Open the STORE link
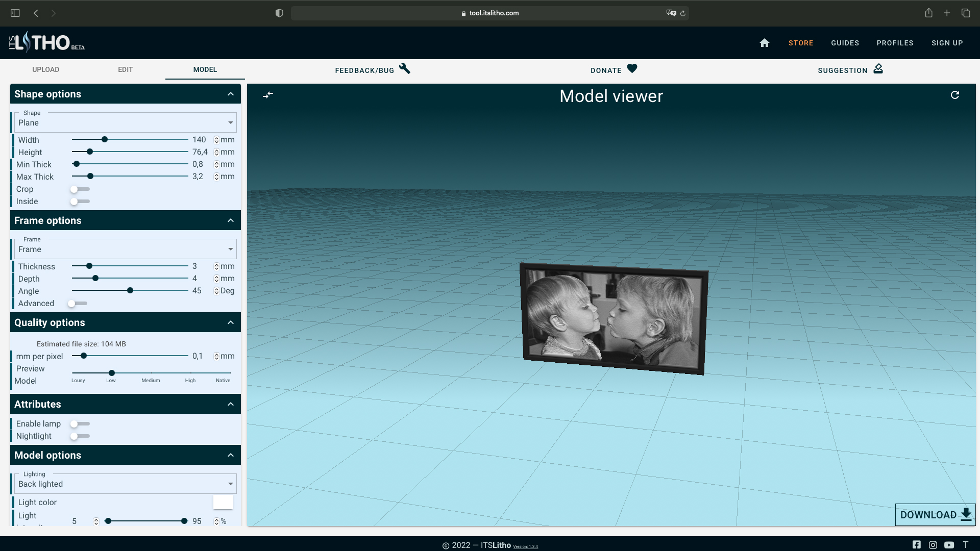The width and height of the screenshot is (980, 551). coord(800,43)
